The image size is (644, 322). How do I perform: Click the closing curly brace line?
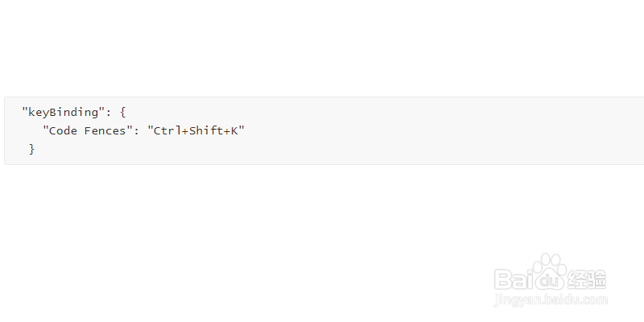click(x=32, y=149)
